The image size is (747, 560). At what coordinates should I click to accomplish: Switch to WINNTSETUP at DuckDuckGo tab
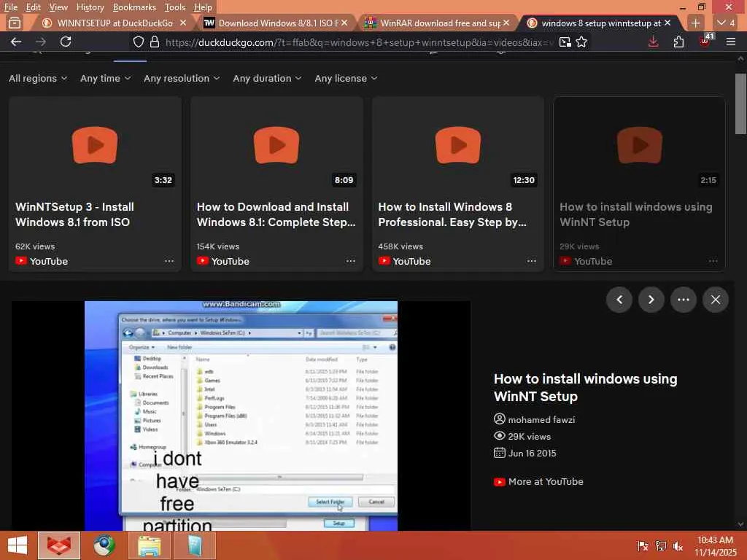click(x=113, y=23)
